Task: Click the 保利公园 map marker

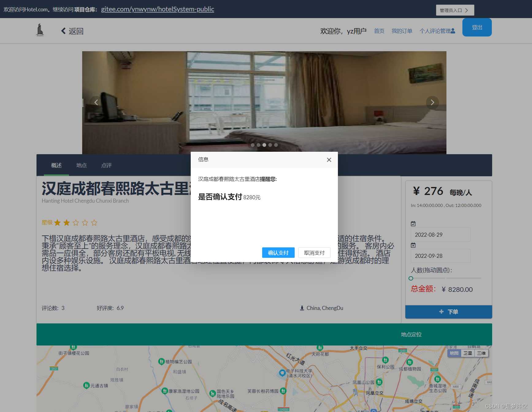Action: (x=385, y=360)
